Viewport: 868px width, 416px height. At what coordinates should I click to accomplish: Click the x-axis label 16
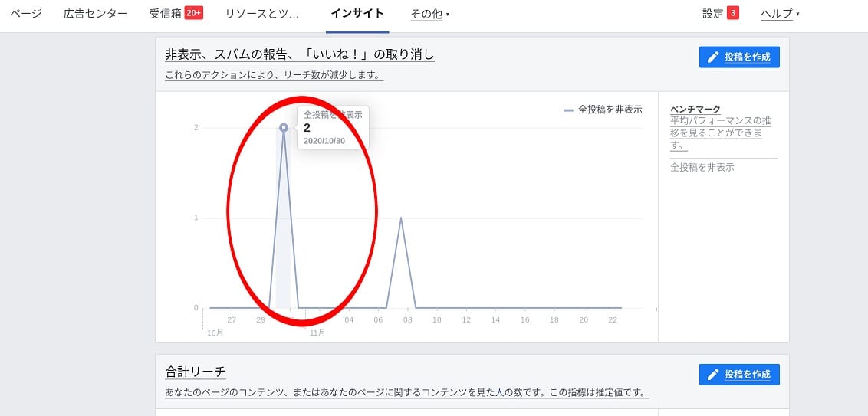[524, 319]
